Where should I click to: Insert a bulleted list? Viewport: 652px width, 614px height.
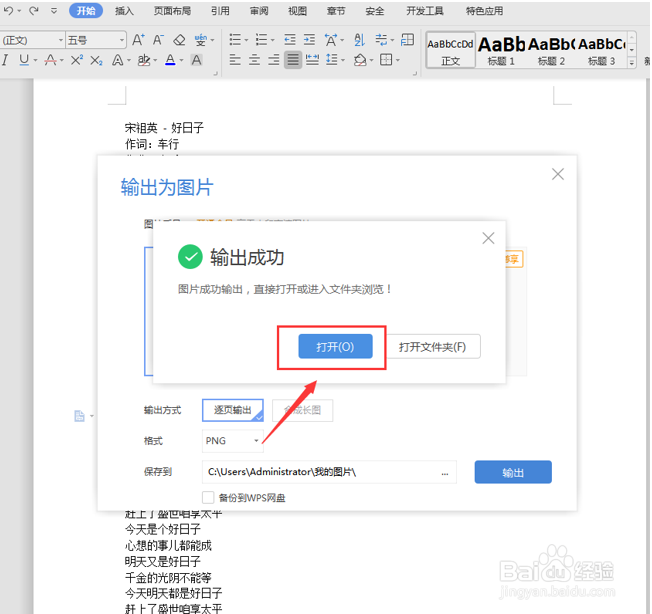coord(235,40)
